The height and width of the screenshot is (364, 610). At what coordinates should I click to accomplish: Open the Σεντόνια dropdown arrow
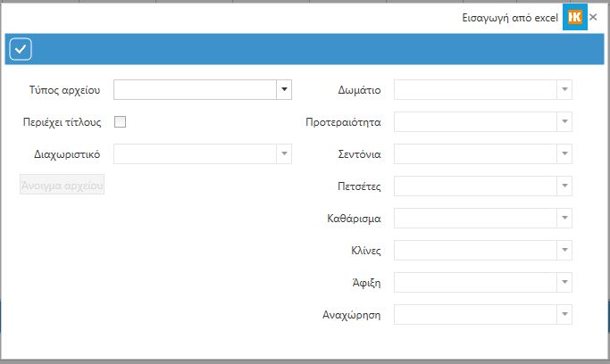[564, 153]
